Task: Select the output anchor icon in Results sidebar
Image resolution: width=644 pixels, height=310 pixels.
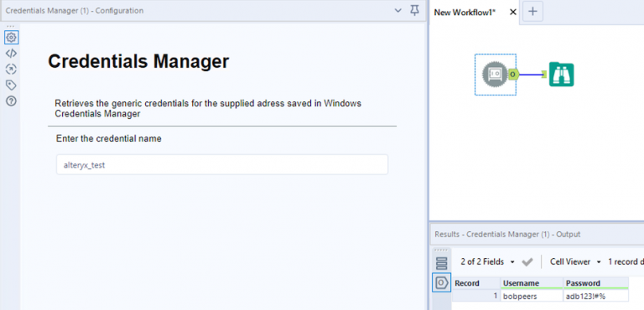Action: (441, 282)
